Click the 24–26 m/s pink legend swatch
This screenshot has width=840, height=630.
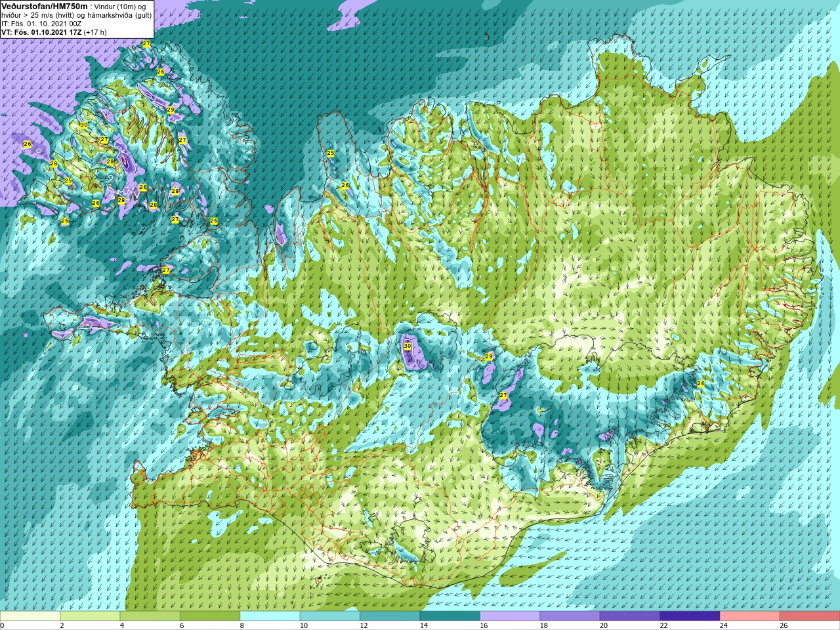point(749,616)
